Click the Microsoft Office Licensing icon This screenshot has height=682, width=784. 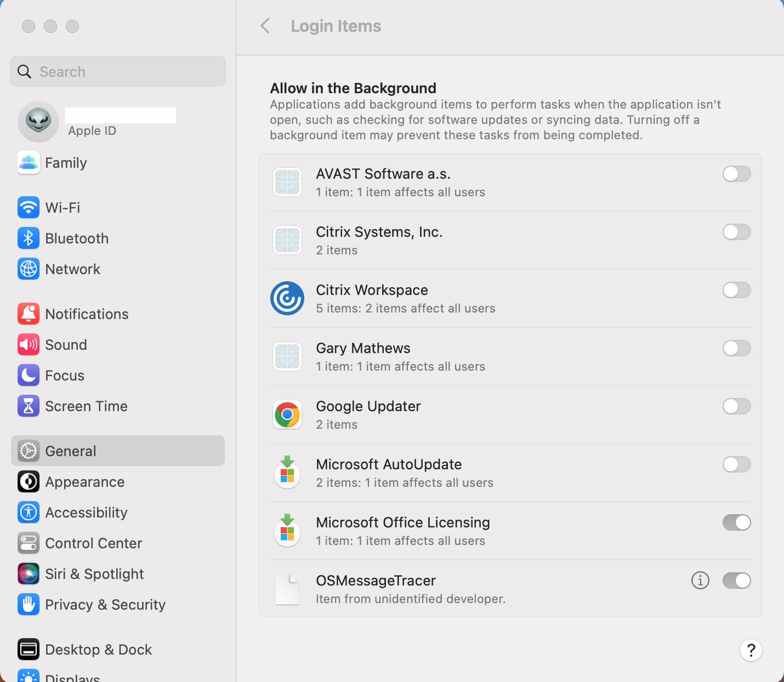point(287,531)
